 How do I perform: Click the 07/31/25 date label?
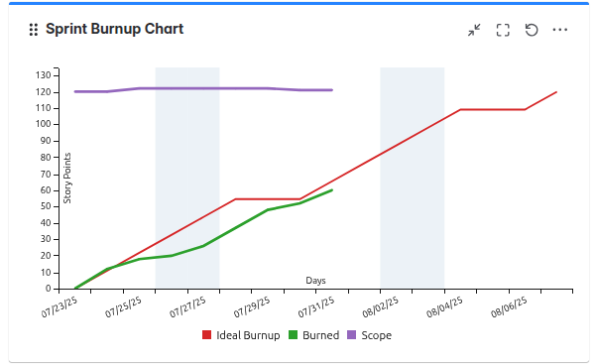[316, 306]
